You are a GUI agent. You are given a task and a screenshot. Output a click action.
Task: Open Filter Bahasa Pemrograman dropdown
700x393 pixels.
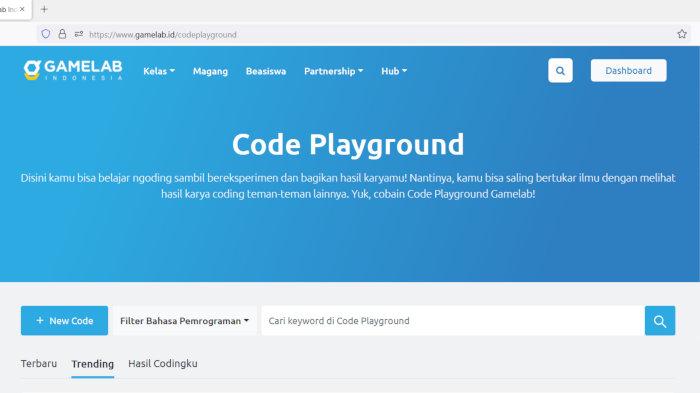click(184, 321)
